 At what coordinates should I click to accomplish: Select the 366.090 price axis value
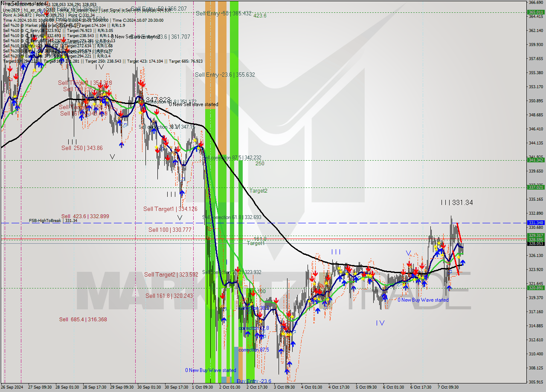click(536, 2)
